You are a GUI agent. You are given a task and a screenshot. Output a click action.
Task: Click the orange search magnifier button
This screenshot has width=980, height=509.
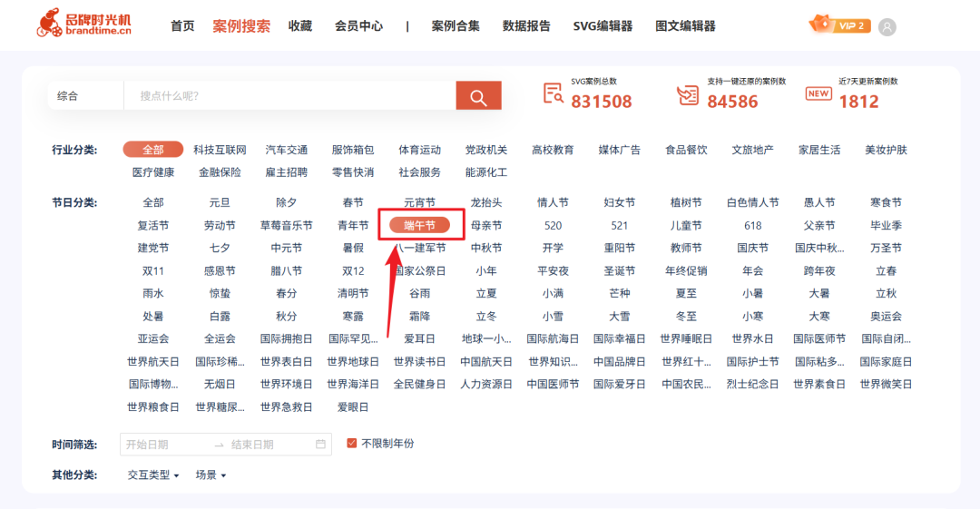[479, 95]
